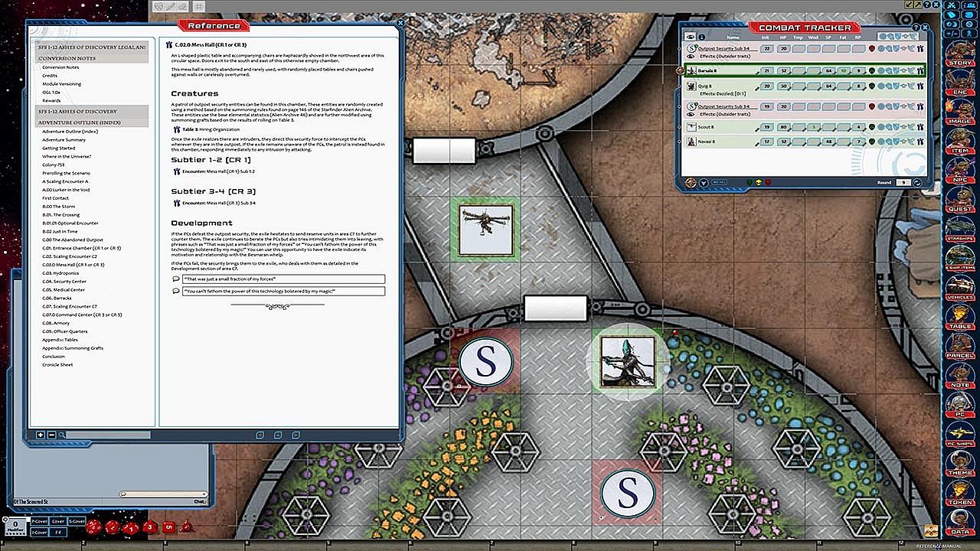
Task: Expand all entries in Reference index
Action: (x=41, y=435)
